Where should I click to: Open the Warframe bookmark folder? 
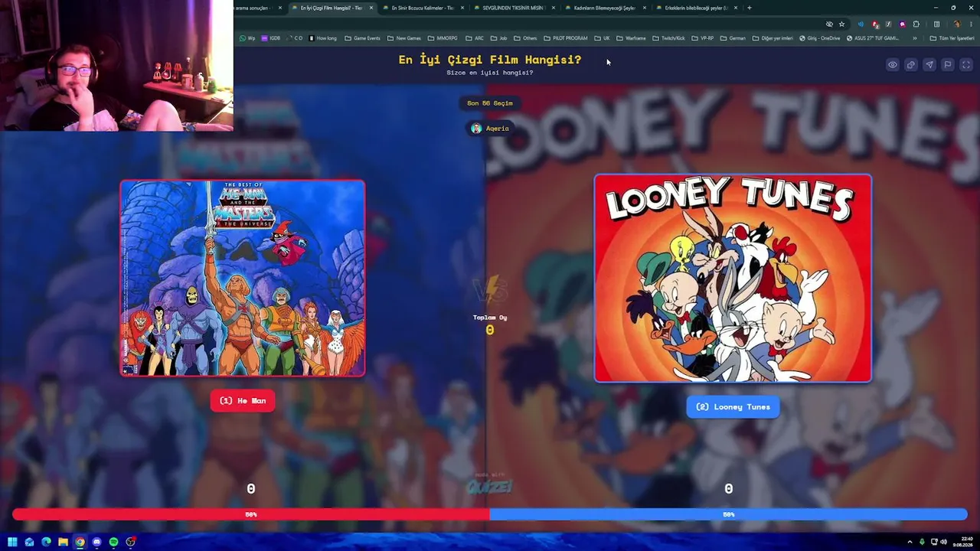pos(631,38)
